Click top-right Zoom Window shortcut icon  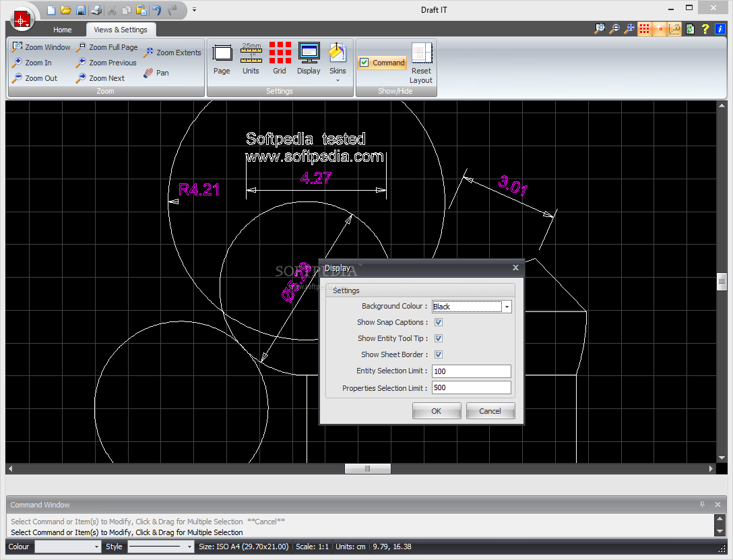click(x=600, y=29)
